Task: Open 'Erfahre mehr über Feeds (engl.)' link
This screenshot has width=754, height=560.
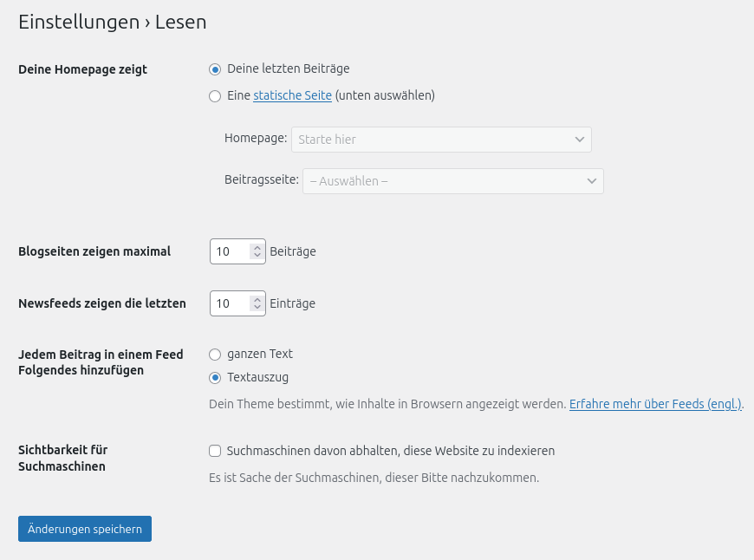Action: pyautogui.click(x=655, y=404)
